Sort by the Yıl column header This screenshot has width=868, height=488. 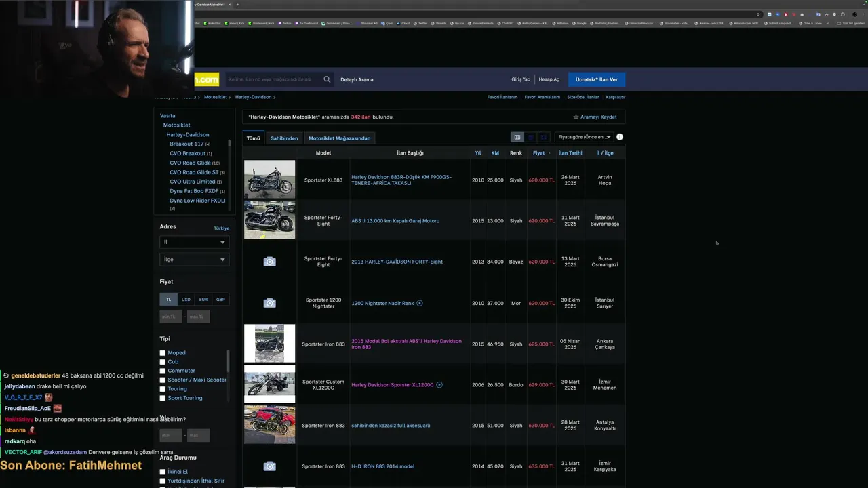478,153
